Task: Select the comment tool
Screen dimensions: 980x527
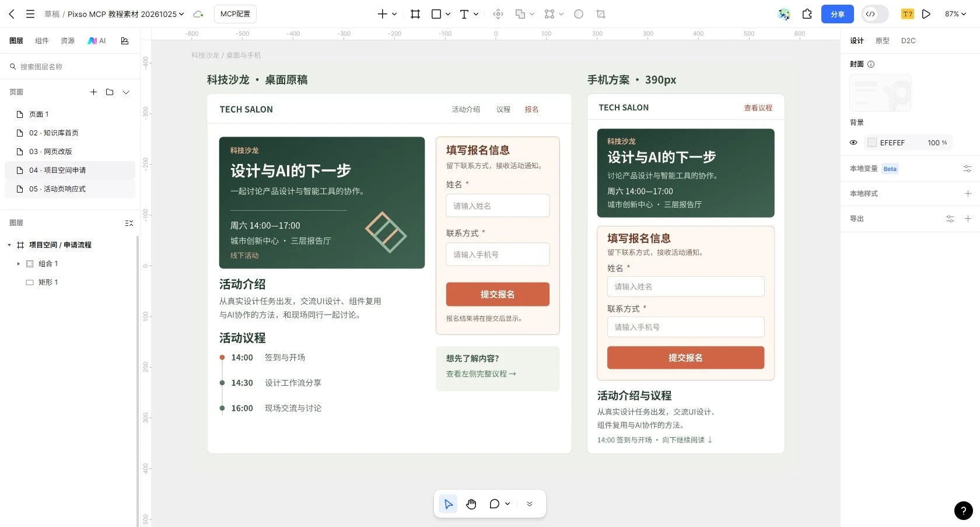Action: pyautogui.click(x=495, y=504)
